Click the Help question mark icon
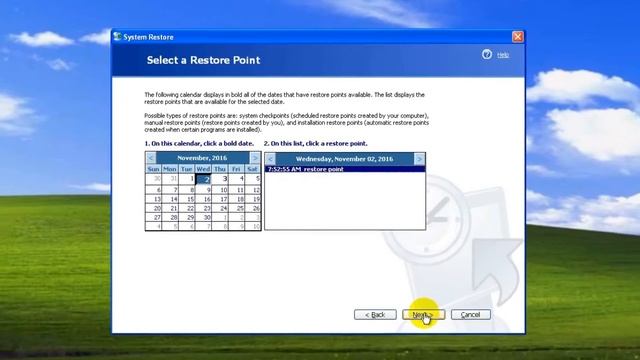This screenshot has height=360, width=640. coord(487,54)
